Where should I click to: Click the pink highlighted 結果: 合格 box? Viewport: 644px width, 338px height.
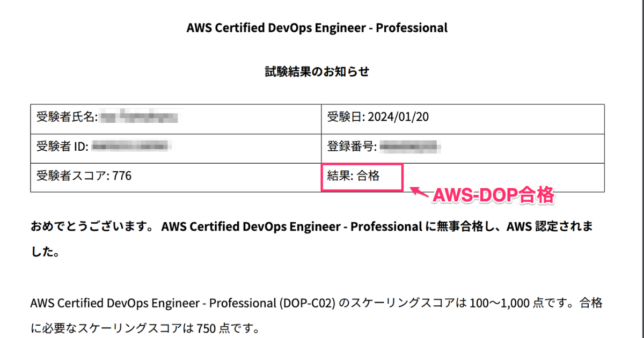362,177
